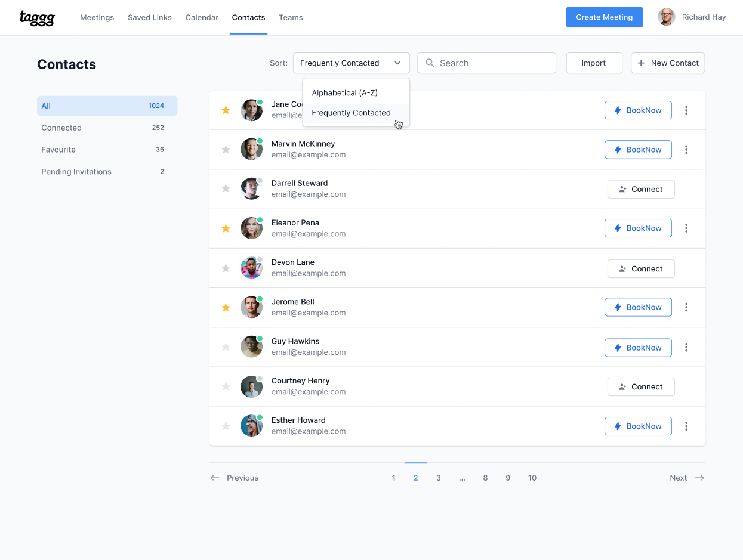
Task: Open Jerome Bell's more options menu
Action: click(686, 307)
